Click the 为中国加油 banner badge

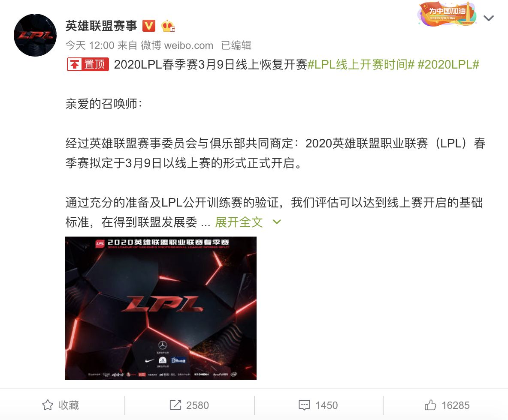(447, 14)
